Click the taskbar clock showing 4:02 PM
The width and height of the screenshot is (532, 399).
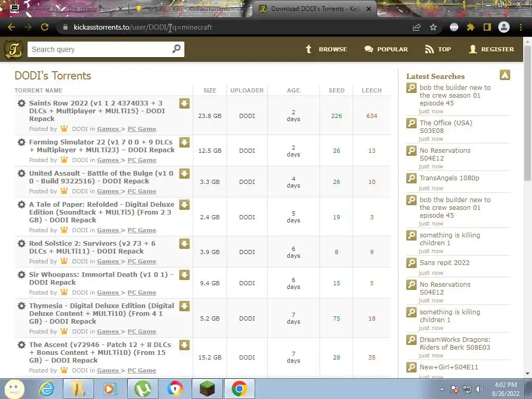coord(506,389)
